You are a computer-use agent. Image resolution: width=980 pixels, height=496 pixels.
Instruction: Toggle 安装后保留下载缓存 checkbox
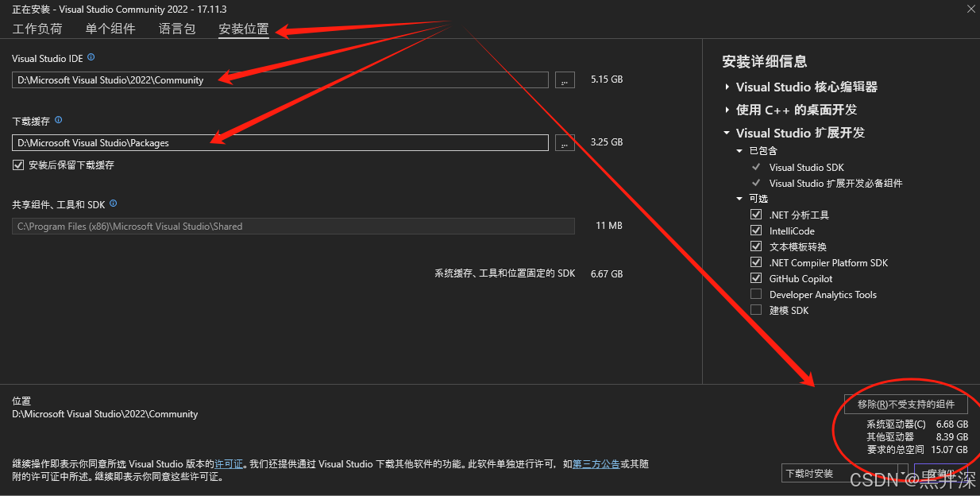click(18, 165)
